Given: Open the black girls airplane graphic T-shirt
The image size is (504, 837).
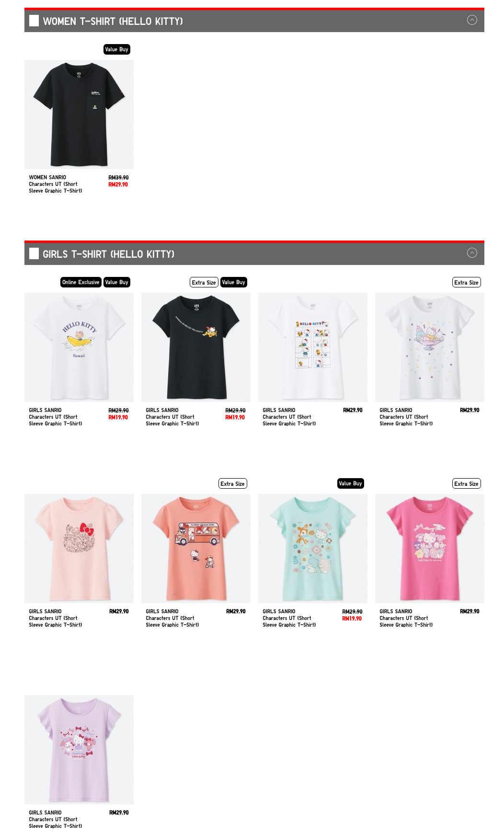Looking at the screenshot, I should (196, 347).
